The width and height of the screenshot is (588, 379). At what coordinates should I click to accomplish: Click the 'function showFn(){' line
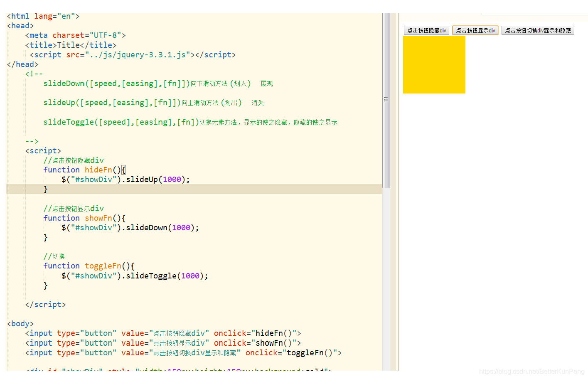pyautogui.click(x=84, y=218)
